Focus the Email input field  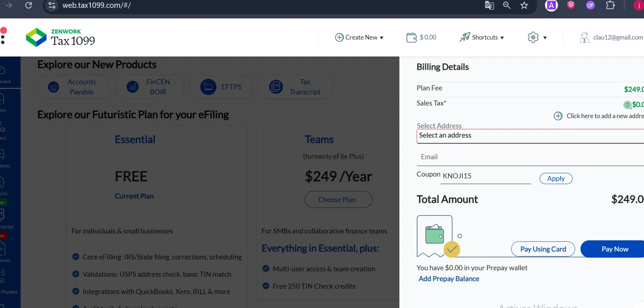tap(530, 157)
